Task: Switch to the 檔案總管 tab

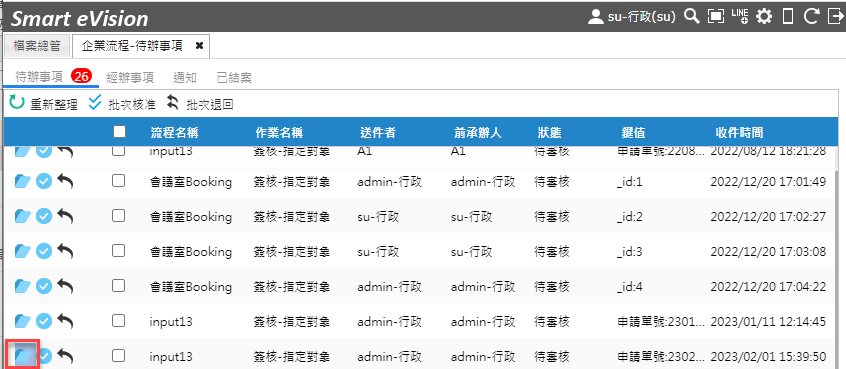Action: tap(37, 46)
